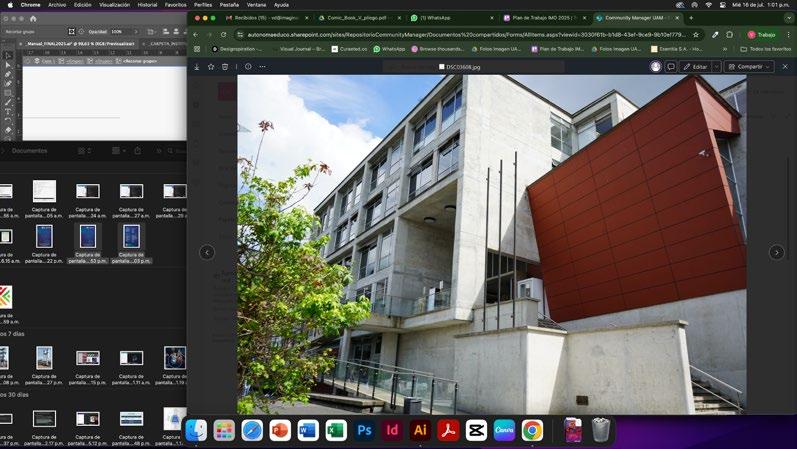Click the Finder share icon
Image resolution: width=797 pixels, height=449 pixels.
click(x=138, y=151)
